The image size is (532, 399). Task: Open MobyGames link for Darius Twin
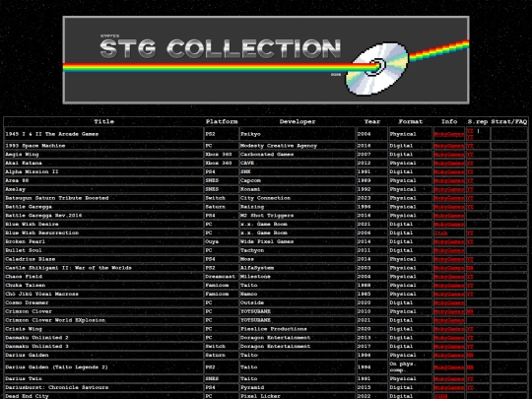click(449, 379)
